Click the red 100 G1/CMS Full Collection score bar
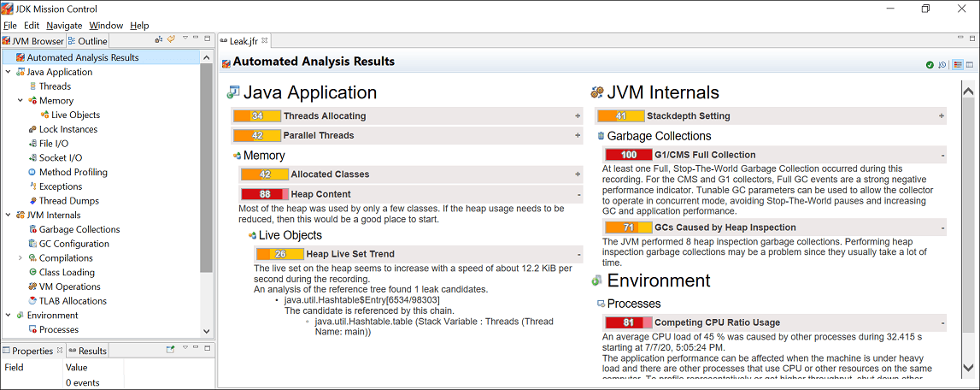Screen dimensions: 980x390 coord(628,155)
